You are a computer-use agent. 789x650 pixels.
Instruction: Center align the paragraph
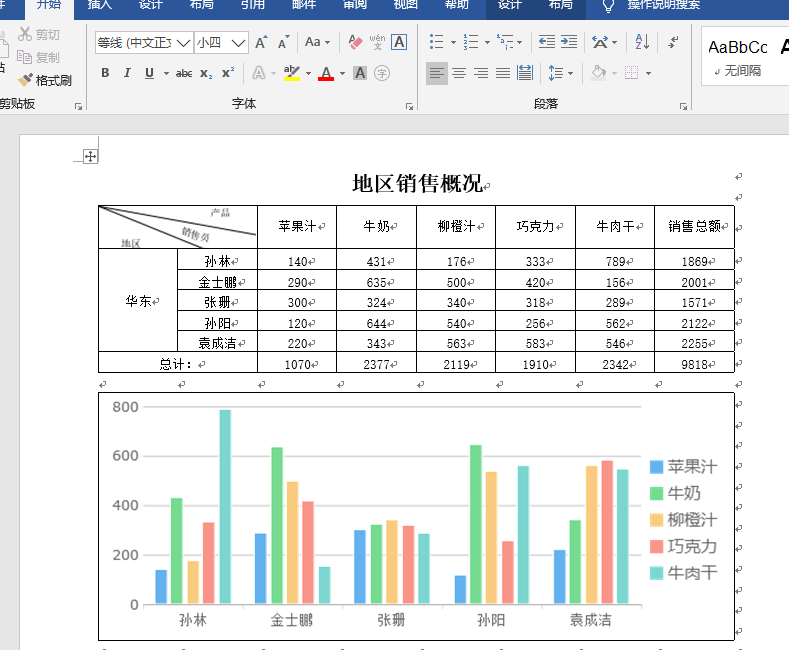point(458,73)
